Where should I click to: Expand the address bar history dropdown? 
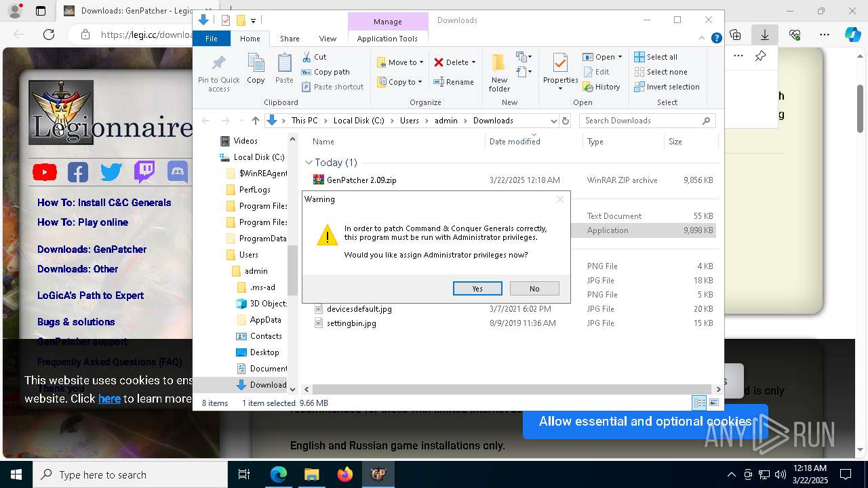553,121
